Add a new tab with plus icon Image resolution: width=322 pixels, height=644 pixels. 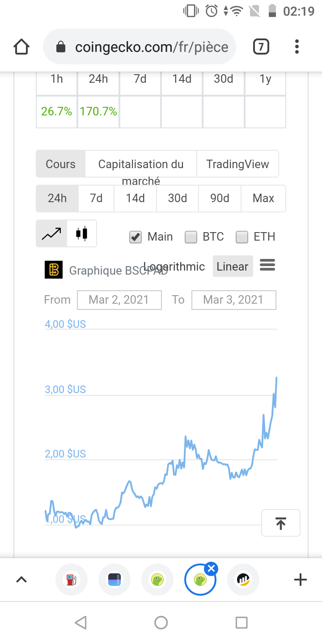(301, 580)
